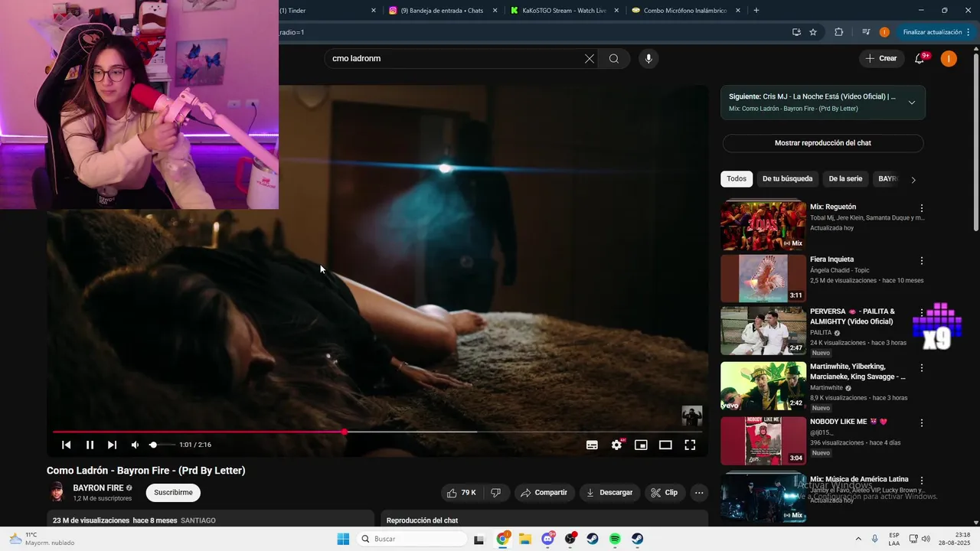Open the media controls icon in toolbar
This screenshot has width=980, height=551.
click(x=866, y=32)
